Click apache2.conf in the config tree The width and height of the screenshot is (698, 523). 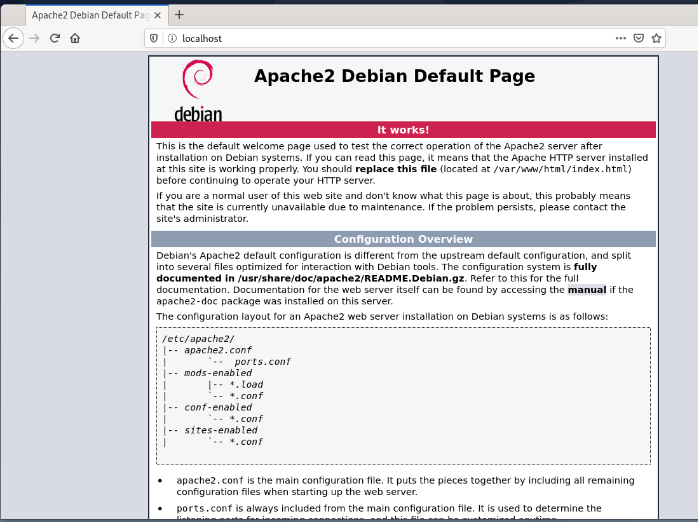pyautogui.click(x=218, y=350)
